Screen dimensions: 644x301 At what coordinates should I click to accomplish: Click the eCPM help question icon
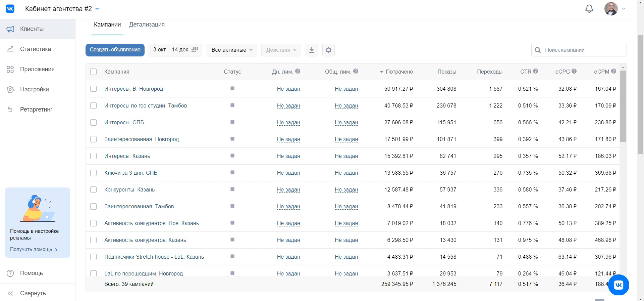tap(613, 71)
